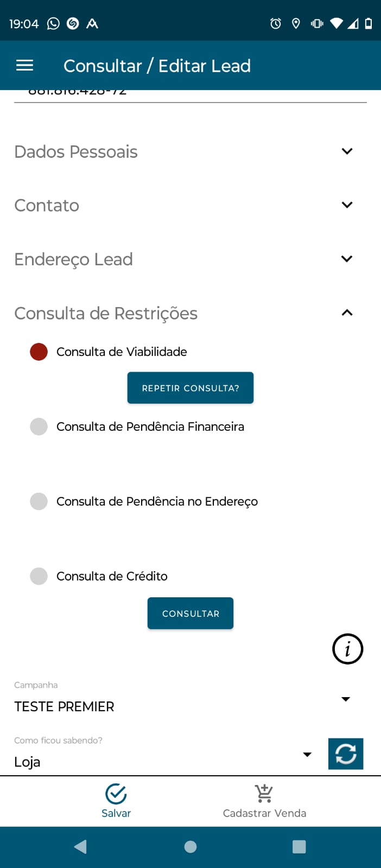The height and width of the screenshot is (868, 381).
Task: Expand the Endereço Lead section
Action: (x=347, y=259)
